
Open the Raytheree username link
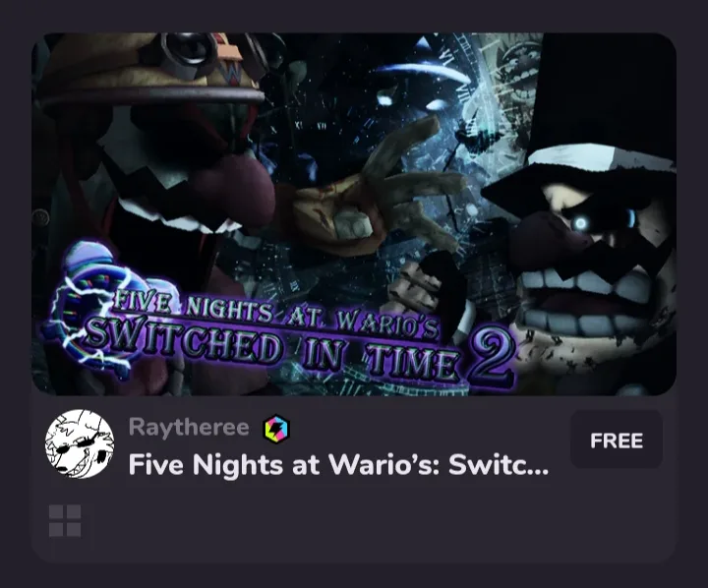click(189, 427)
